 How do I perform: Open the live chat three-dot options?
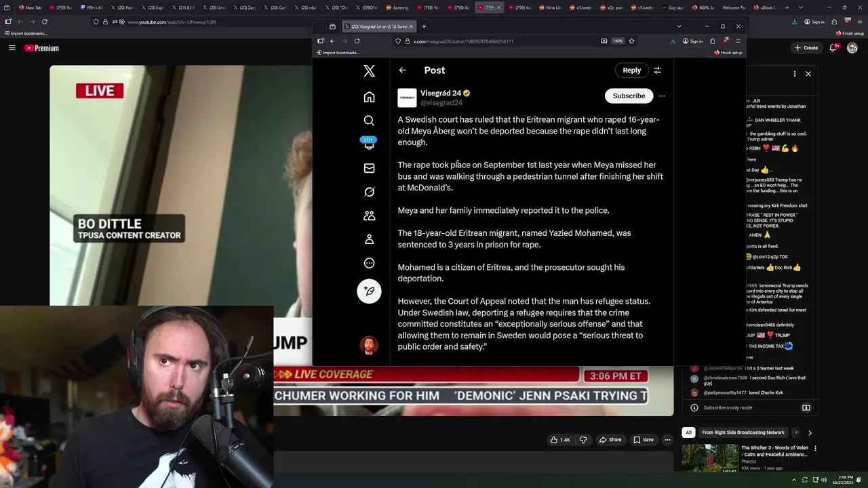tap(795, 74)
